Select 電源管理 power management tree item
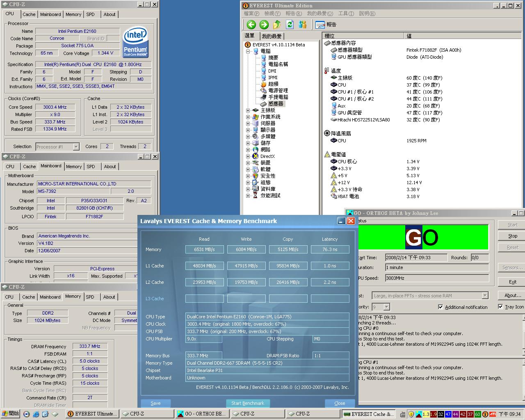The width and height of the screenshot is (525, 420). tap(278, 91)
